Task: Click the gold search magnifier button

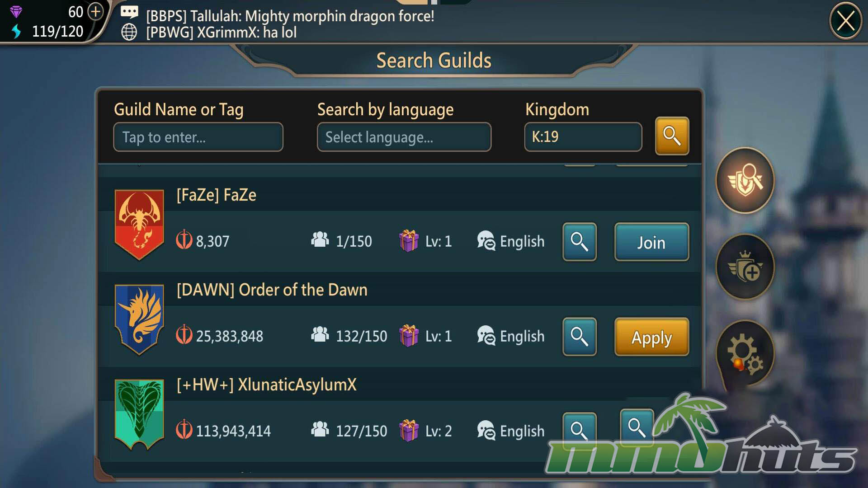Action: [672, 136]
